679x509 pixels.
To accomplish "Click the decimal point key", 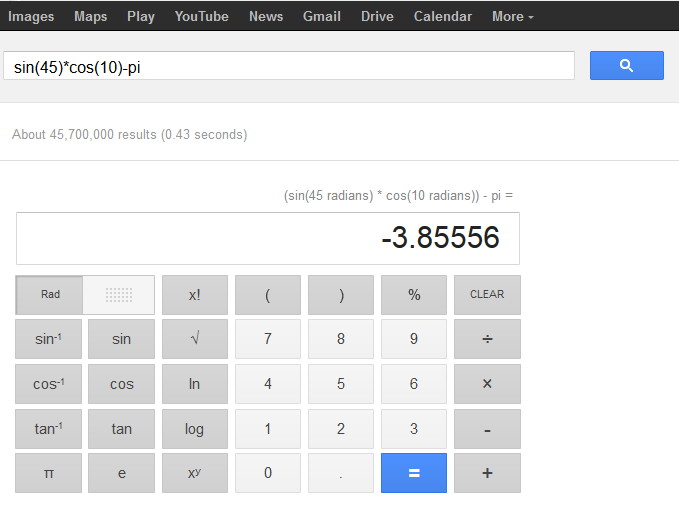I will pos(341,473).
